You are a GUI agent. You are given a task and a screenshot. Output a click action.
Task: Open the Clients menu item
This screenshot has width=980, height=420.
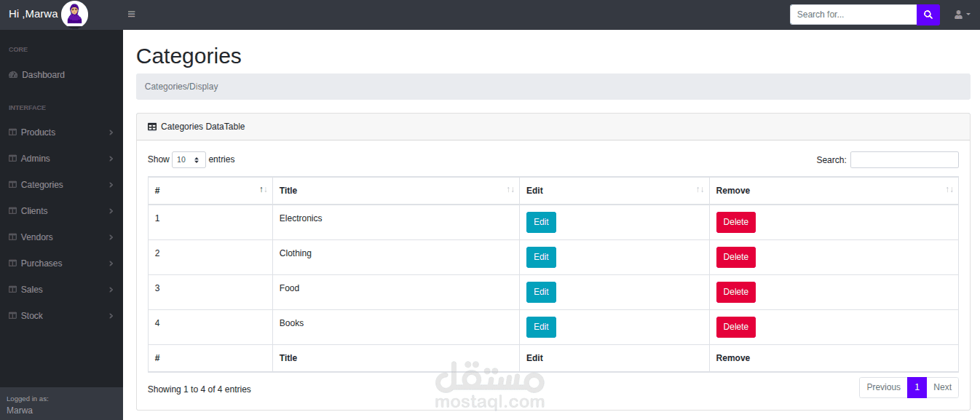click(61, 211)
